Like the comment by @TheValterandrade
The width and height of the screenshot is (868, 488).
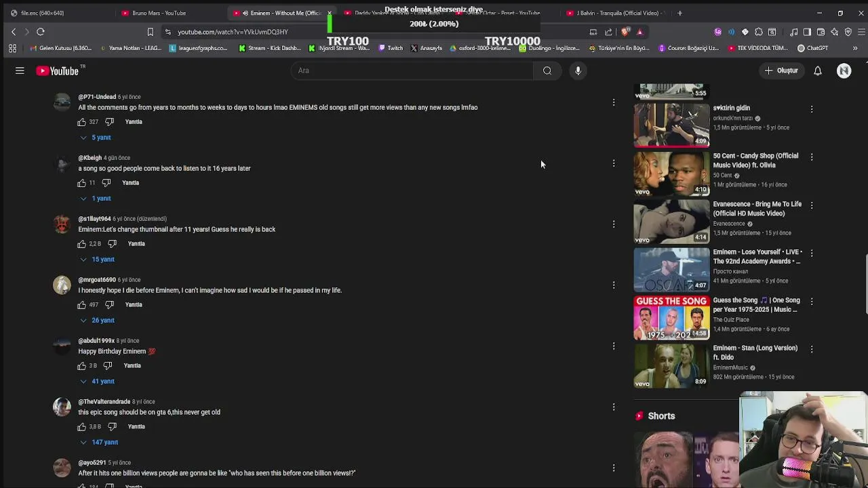coord(82,427)
